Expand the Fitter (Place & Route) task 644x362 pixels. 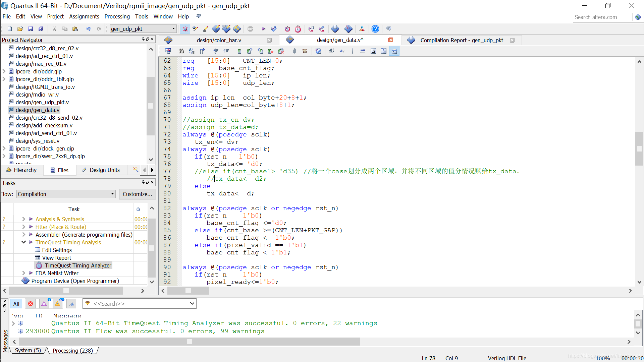(23, 227)
